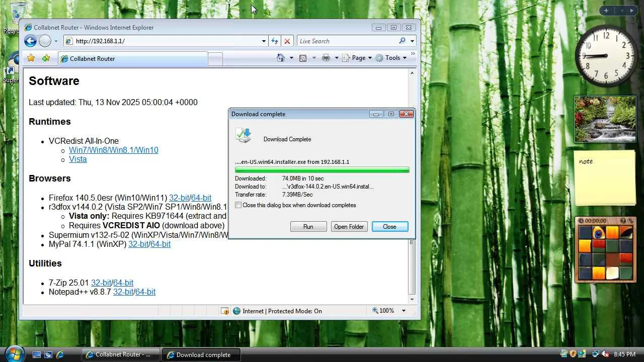Click into the address bar URL field
Image resolution: width=644 pixels, height=362 pixels.
(x=167, y=41)
